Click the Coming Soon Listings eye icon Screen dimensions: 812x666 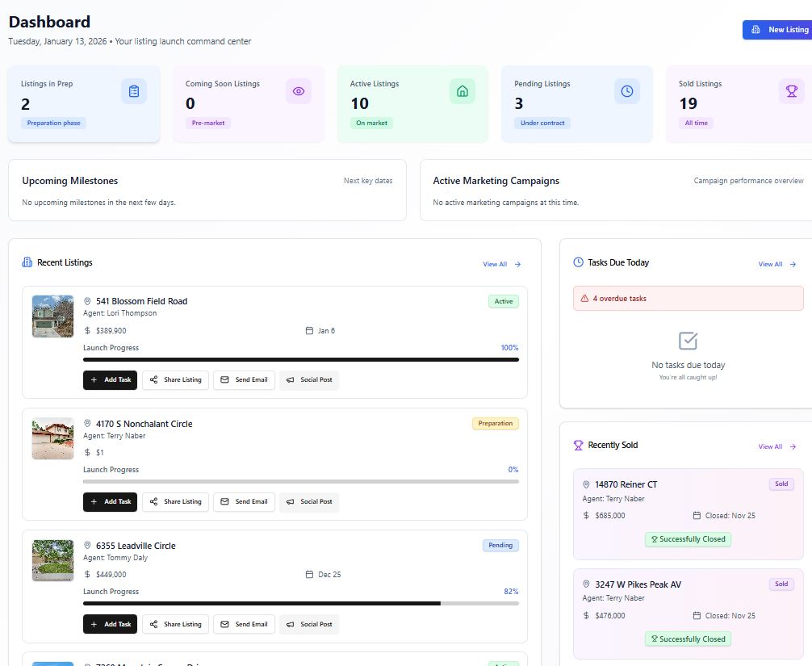click(299, 91)
